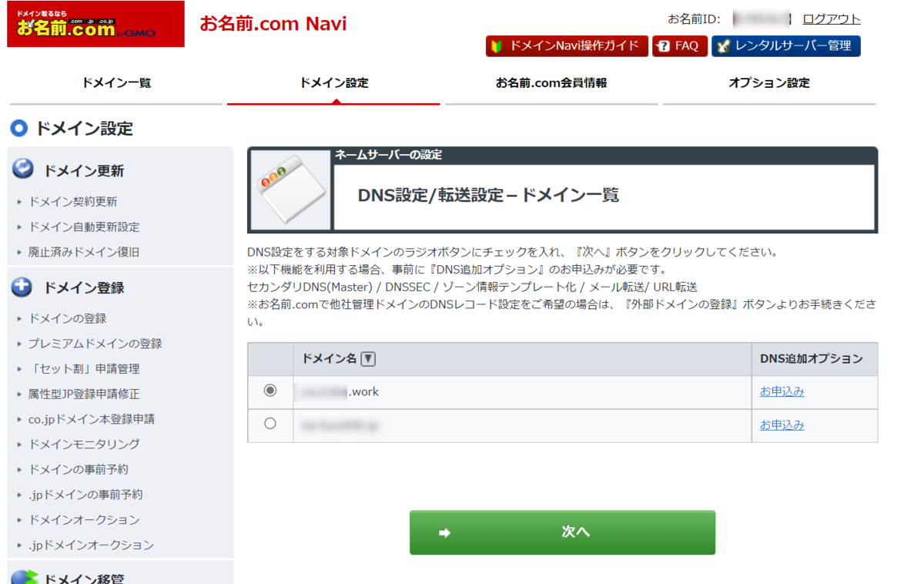
Task: Click the ドメイン更新 section icon
Action: [x=23, y=169]
